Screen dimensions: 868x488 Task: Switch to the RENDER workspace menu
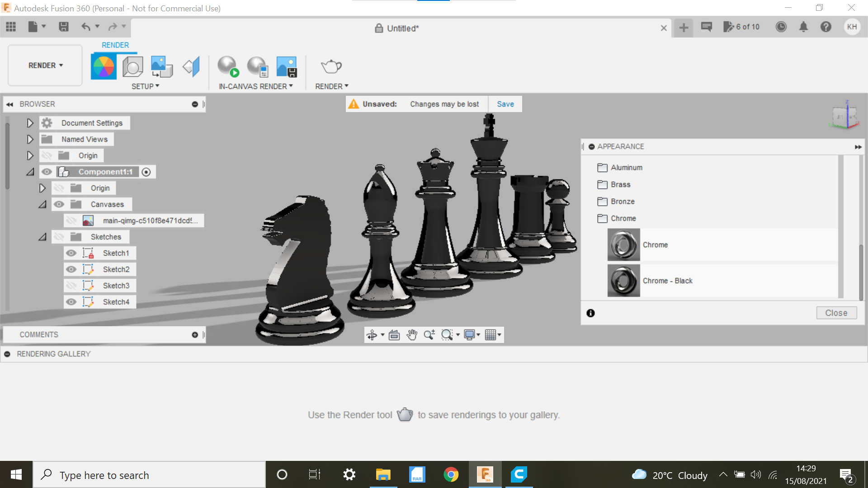click(x=44, y=65)
